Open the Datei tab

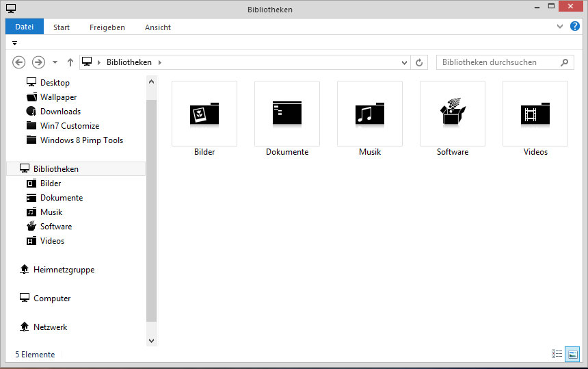(25, 27)
